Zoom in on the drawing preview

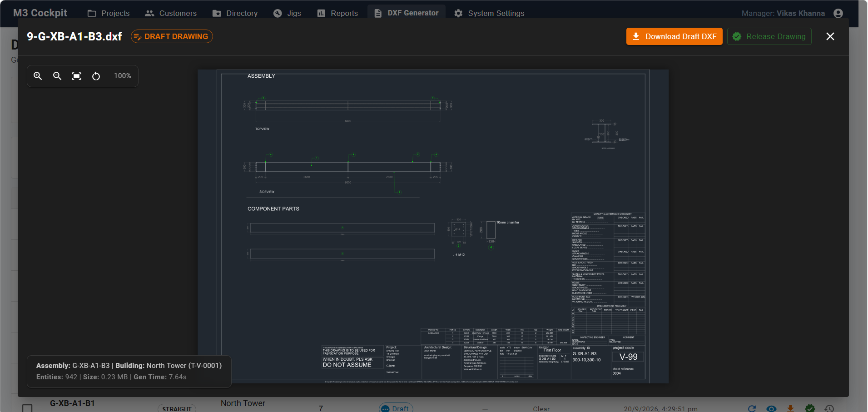pos(38,76)
